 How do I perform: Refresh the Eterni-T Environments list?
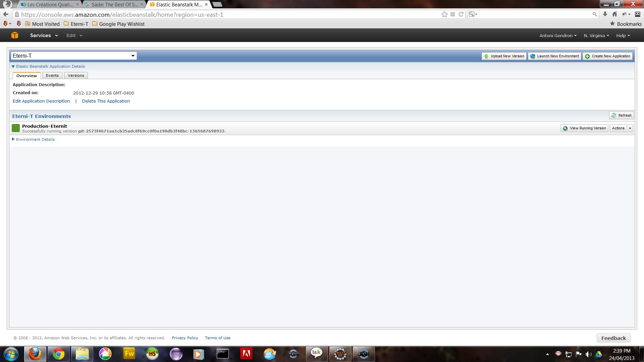[x=621, y=115]
